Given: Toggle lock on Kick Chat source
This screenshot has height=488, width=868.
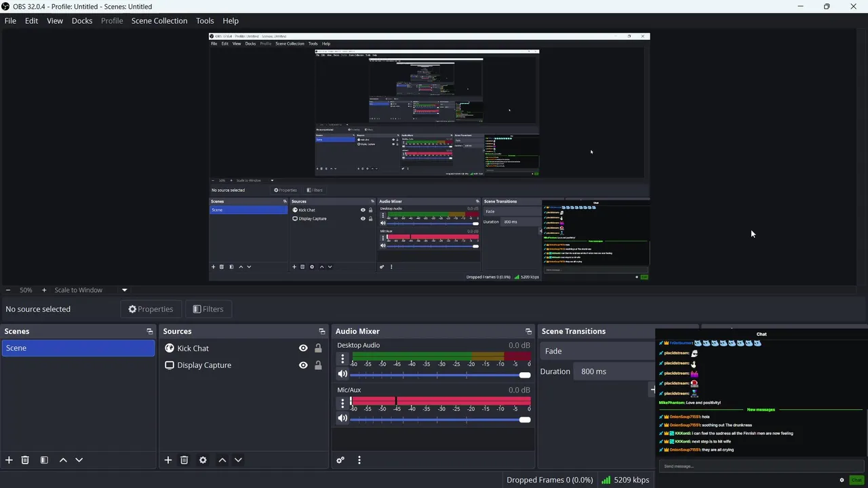Looking at the screenshot, I should 318,348.
